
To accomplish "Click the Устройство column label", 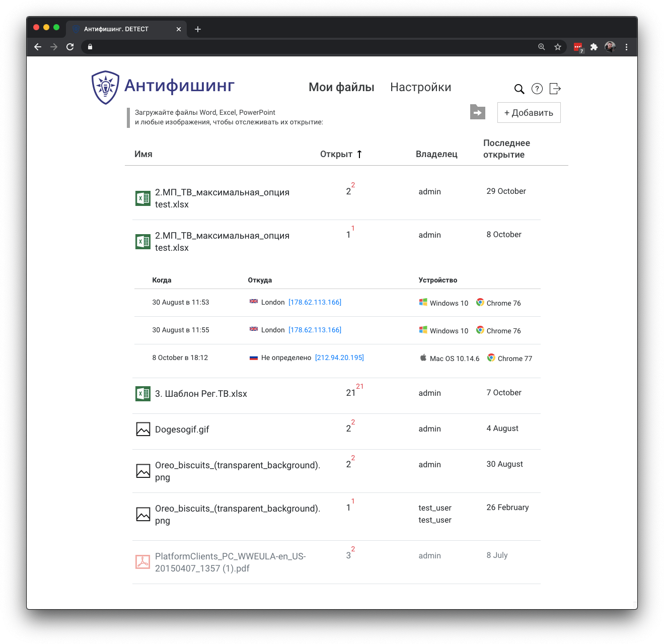I will point(438,280).
